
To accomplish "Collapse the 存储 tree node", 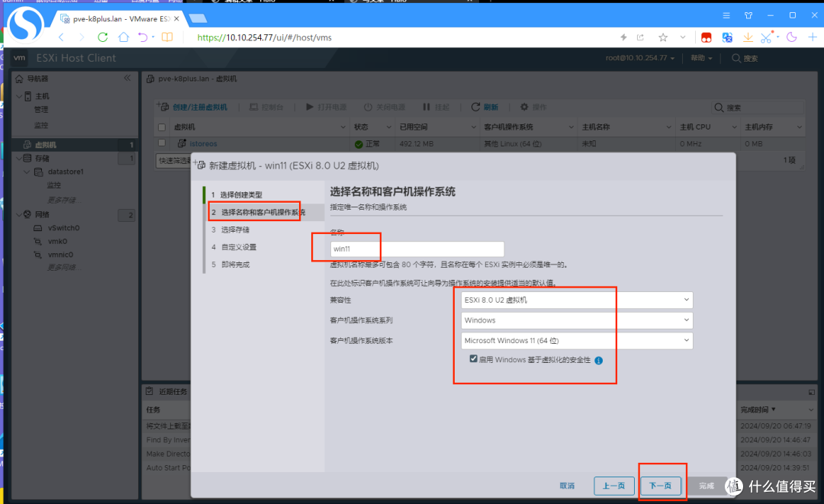I will (x=19, y=158).
